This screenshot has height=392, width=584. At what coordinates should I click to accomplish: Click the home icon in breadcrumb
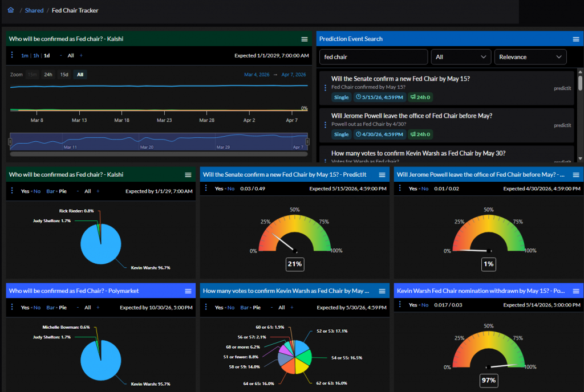pyautogui.click(x=10, y=10)
